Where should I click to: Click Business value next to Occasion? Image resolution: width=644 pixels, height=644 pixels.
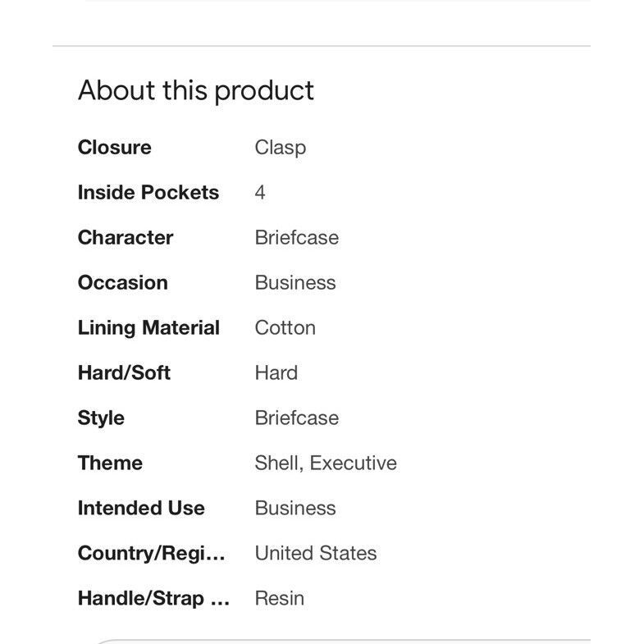[x=295, y=283]
